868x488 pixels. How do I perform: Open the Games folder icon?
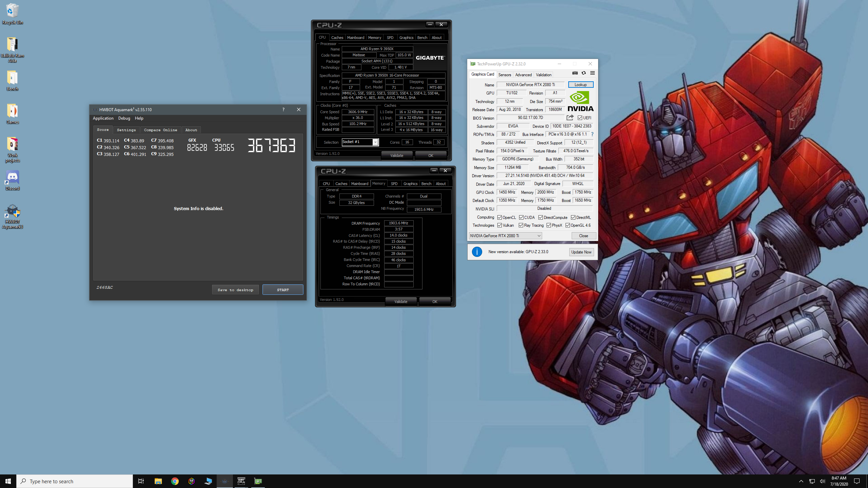tap(12, 114)
